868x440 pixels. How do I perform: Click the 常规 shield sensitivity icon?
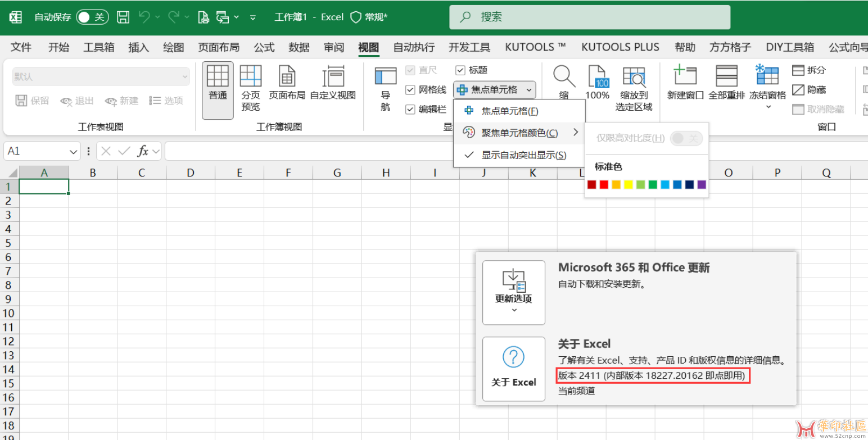point(355,17)
